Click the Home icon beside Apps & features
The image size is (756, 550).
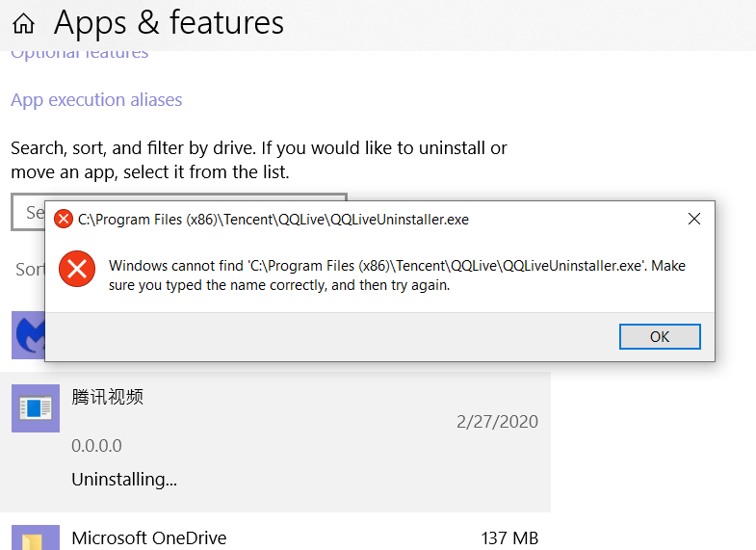point(23,23)
